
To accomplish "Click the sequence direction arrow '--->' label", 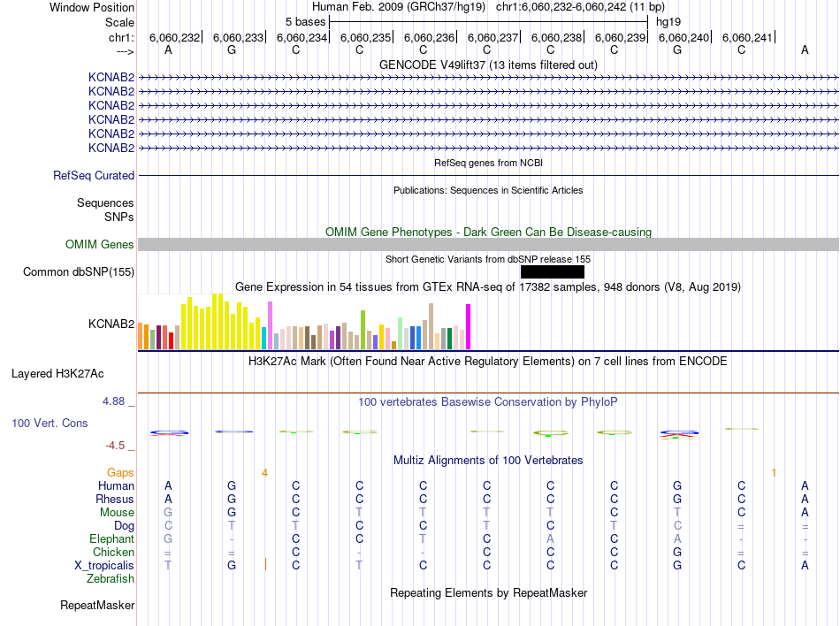I will [125, 51].
